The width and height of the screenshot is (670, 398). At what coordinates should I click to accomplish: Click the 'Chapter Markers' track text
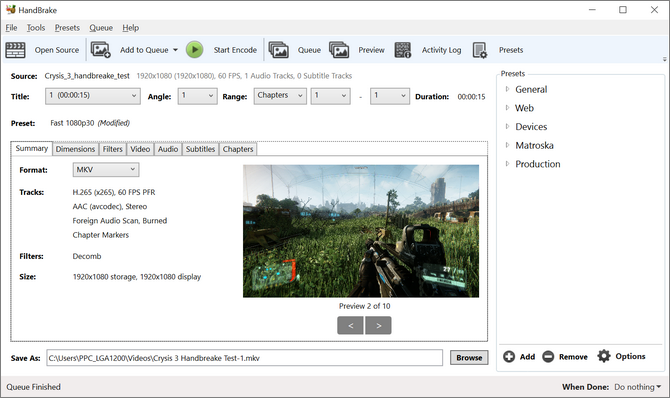click(100, 235)
